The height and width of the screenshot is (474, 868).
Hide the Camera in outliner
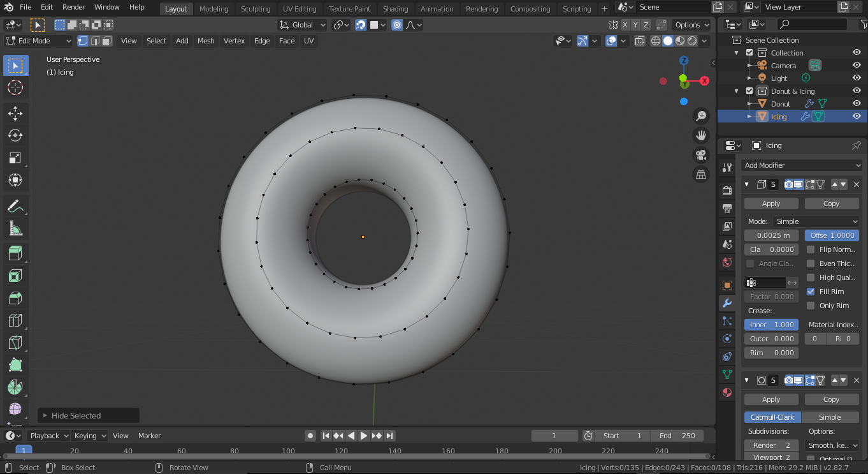click(857, 65)
